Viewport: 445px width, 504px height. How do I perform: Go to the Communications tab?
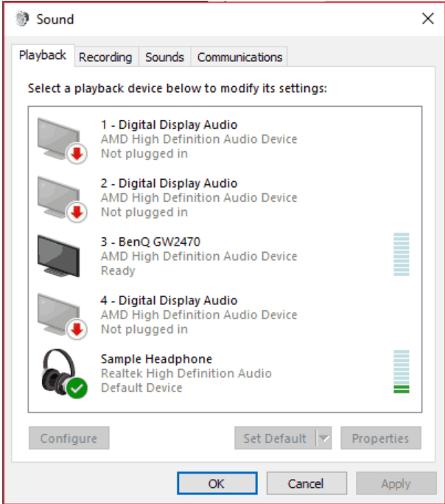coord(239,57)
